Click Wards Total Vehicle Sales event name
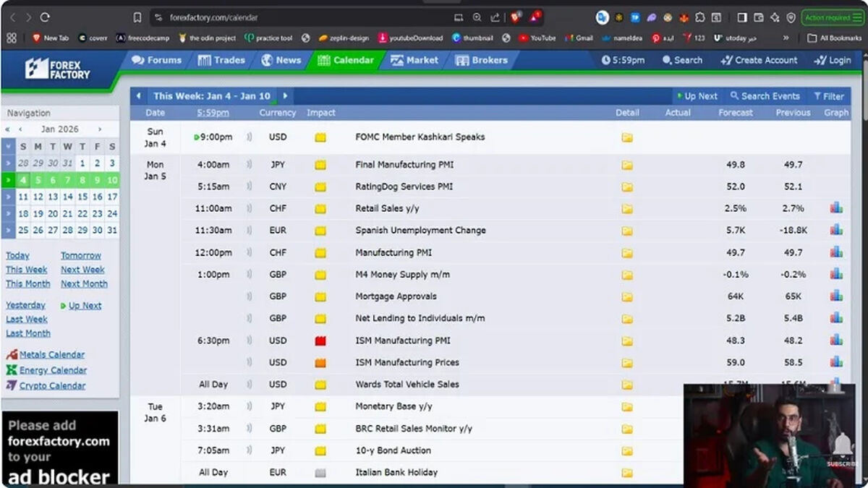 407,385
